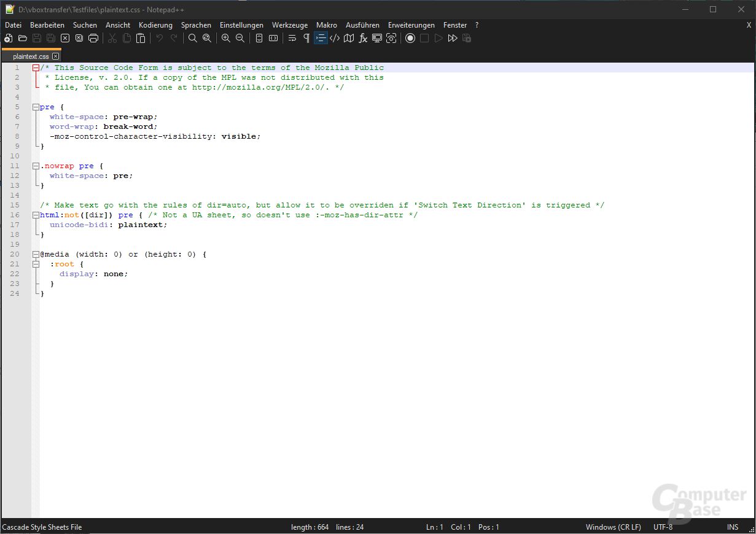Print the current file

coord(93,38)
